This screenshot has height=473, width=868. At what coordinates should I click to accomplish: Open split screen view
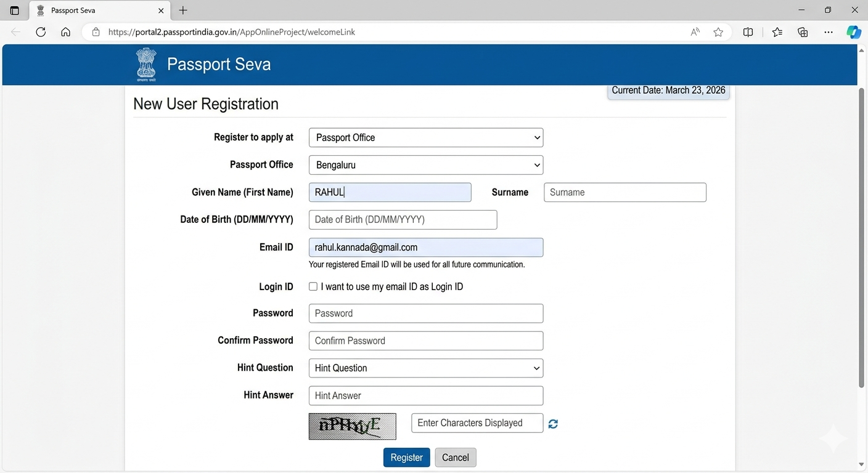pos(748,31)
